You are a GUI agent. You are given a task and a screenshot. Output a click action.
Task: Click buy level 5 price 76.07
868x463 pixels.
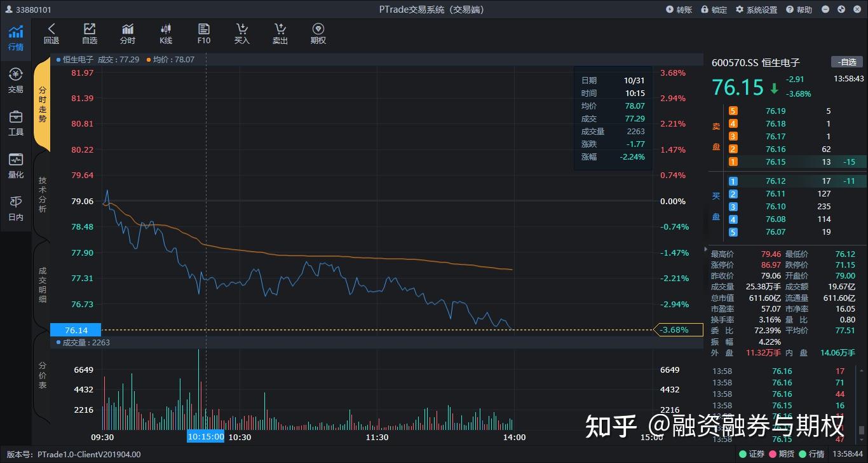pos(776,232)
